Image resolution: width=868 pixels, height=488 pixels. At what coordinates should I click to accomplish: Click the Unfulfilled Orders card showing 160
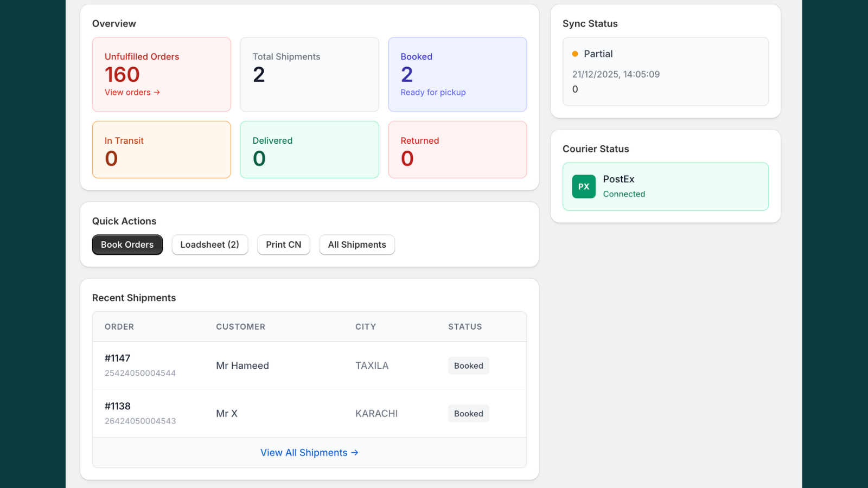coord(161,74)
